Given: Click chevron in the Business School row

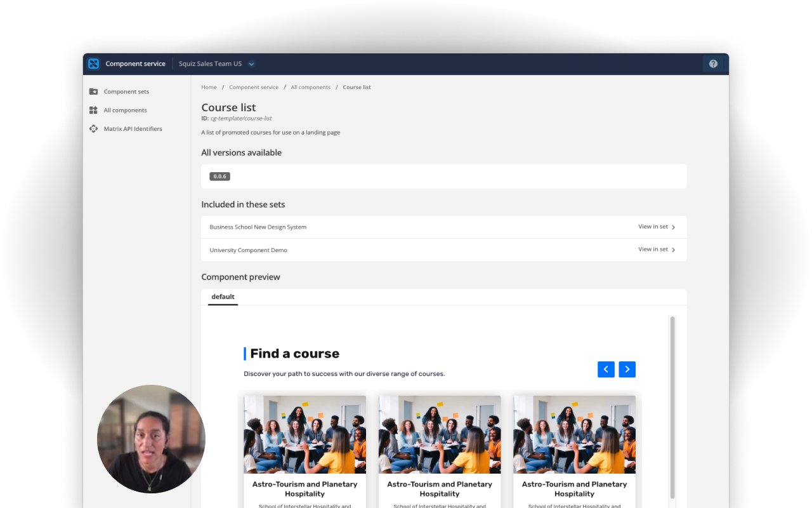Looking at the screenshot, I should (673, 227).
